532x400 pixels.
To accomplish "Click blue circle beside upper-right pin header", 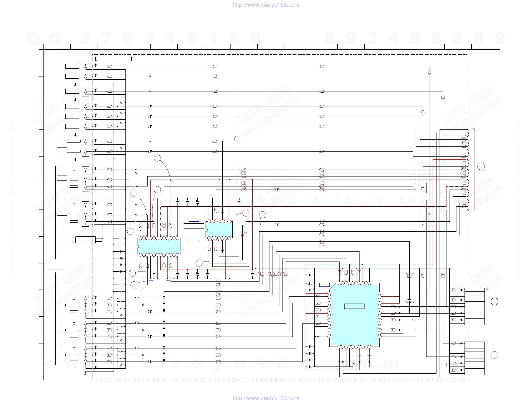I will pos(494,301).
